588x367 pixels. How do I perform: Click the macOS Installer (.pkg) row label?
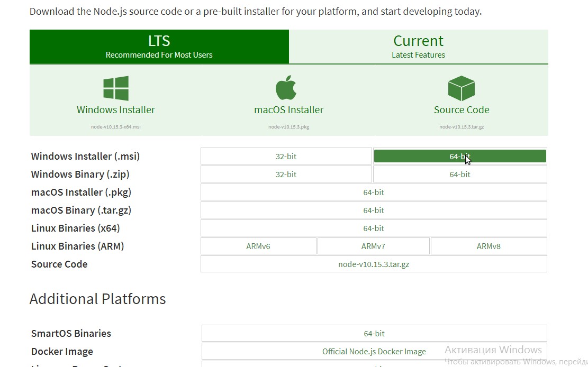pyautogui.click(x=82, y=192)
